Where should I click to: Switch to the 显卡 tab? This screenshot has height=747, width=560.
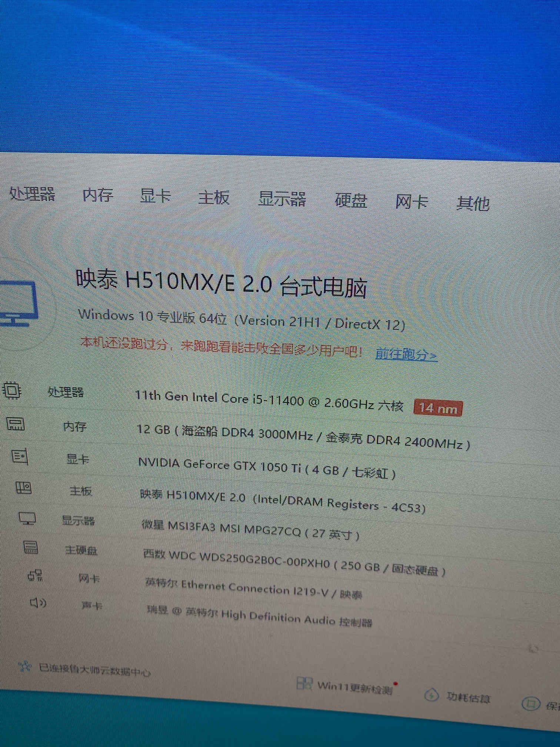tap(156, 196)
